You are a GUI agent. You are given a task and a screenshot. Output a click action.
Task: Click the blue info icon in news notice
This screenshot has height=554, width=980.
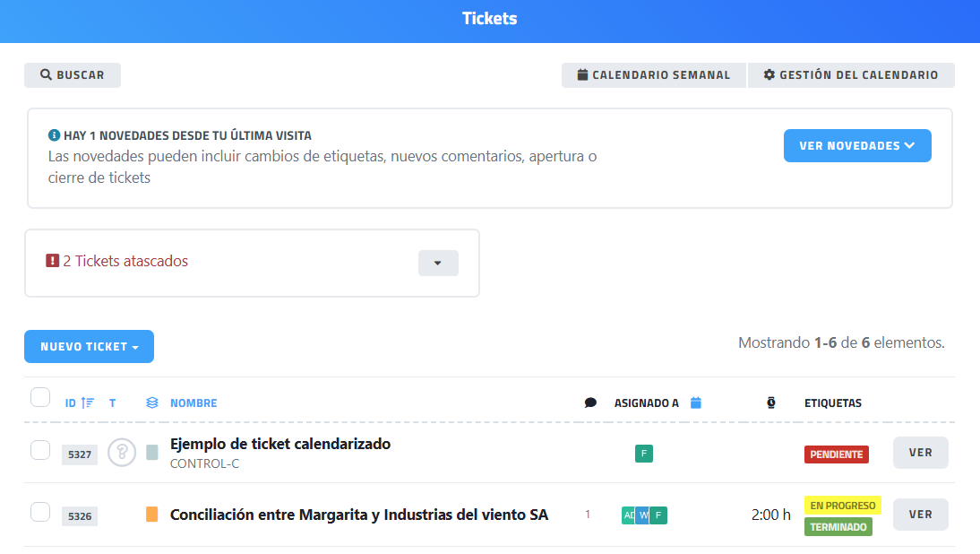pyautogui.click(x=54, y=135)
